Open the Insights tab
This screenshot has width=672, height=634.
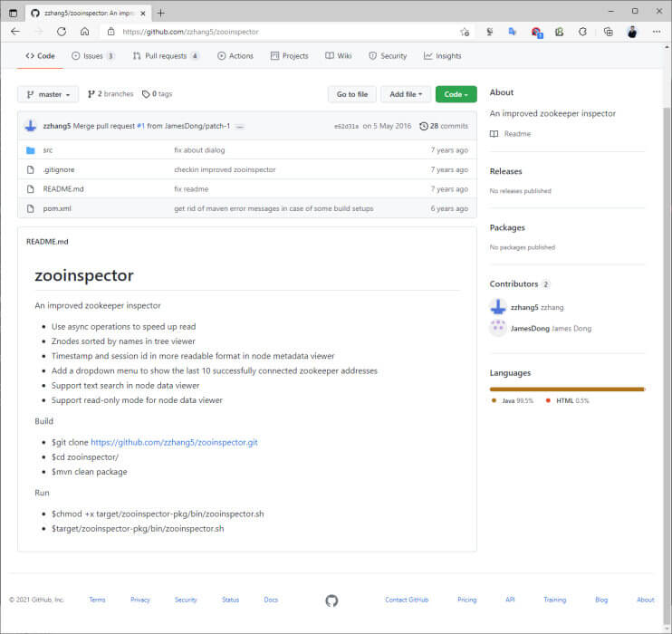point(442,56)
